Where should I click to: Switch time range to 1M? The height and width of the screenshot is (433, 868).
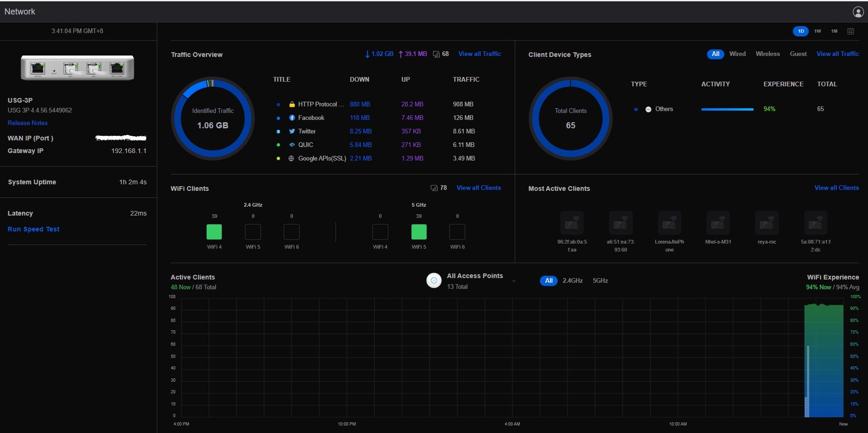tap(834, 31)
